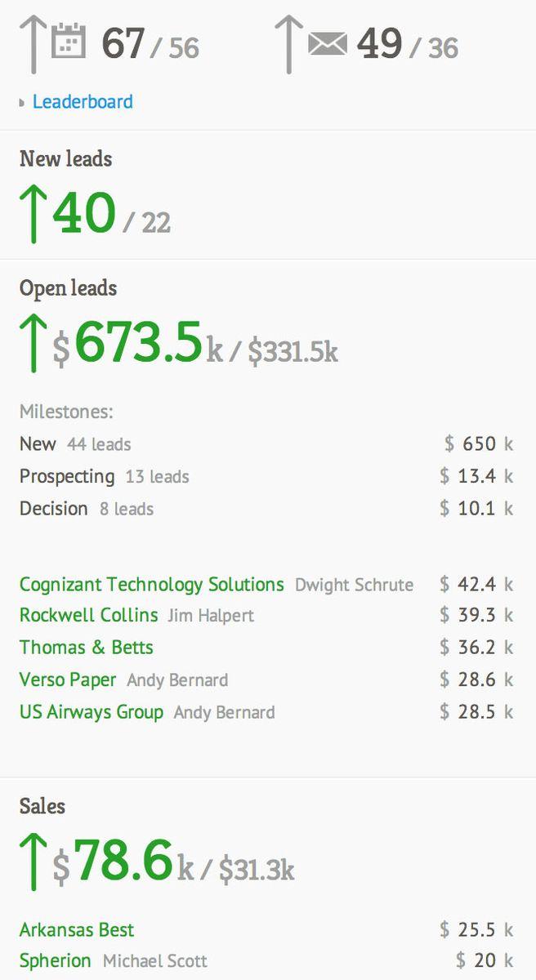Image resolution: width=536 pixels, height=980 pixels.
Task: Select the Thomas & Betts lead
Action: coord(87,648)
